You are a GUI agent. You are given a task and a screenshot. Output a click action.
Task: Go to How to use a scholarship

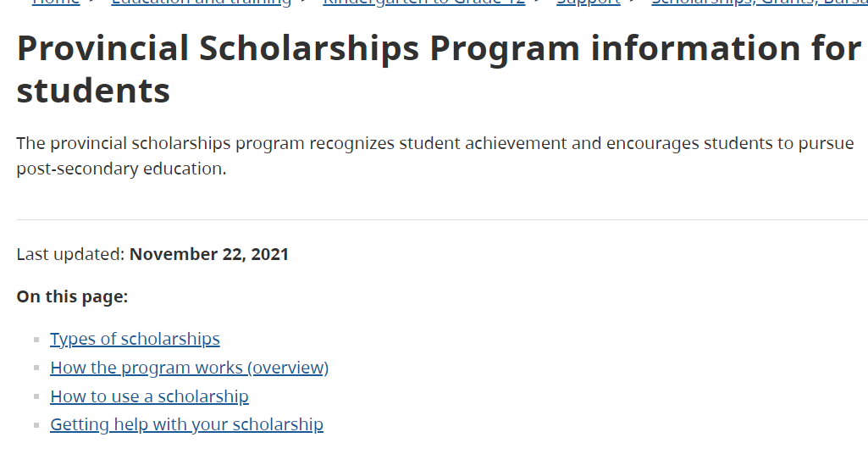[x=149, y=396]
